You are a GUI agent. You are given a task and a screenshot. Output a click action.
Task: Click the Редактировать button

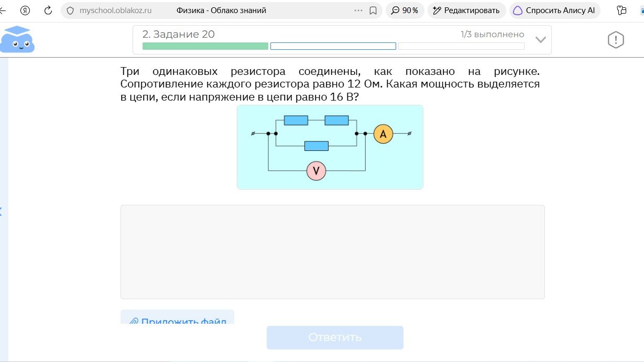coord(467,10)
